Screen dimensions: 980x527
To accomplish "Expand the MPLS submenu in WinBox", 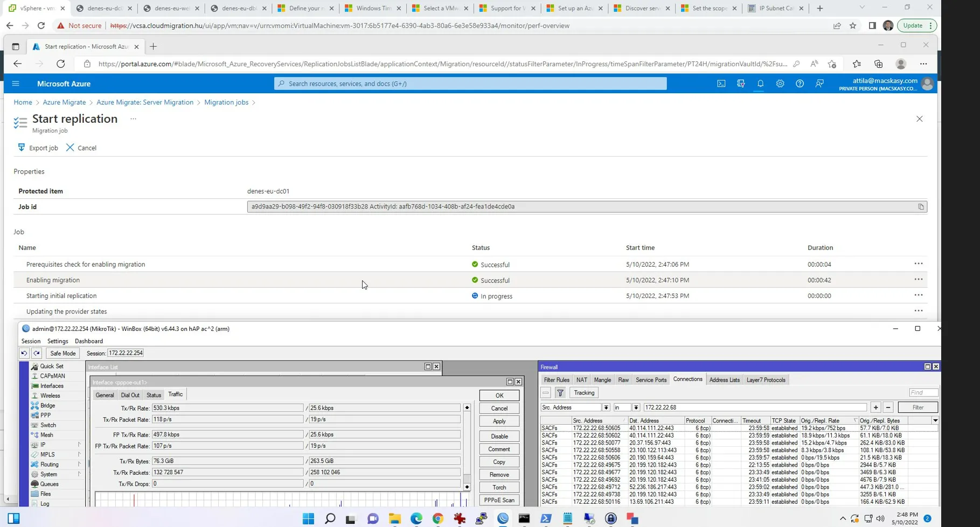I will tap(79, 455).
